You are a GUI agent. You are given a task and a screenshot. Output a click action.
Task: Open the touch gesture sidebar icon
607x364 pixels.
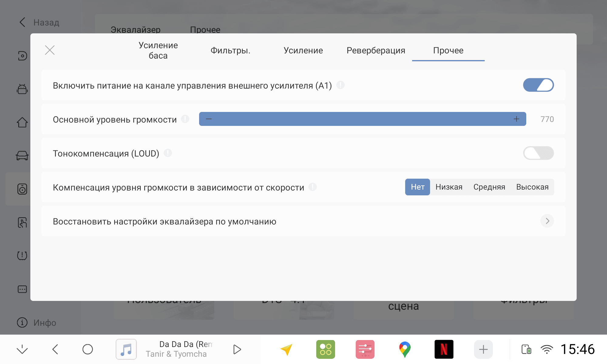(22, 222)
